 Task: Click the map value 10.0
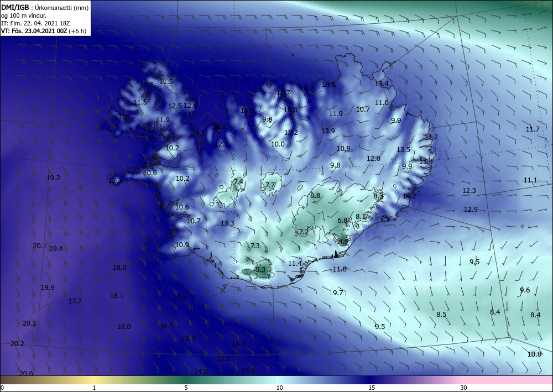278,144
